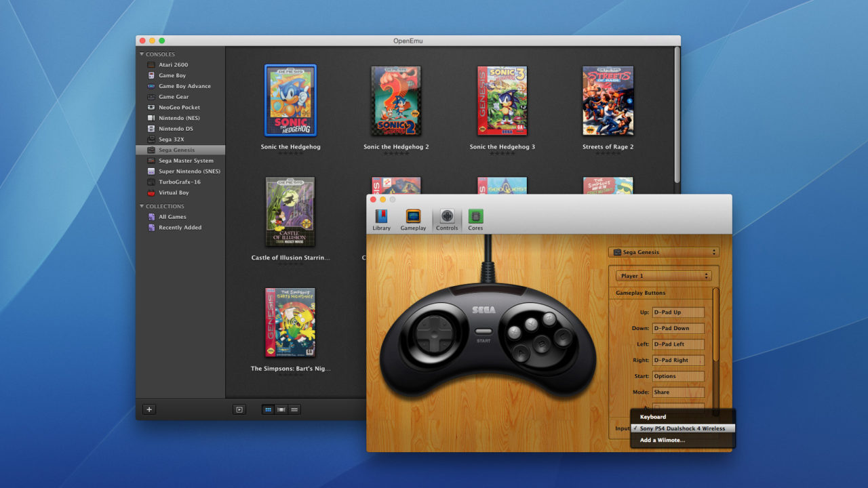
Task: Select Streets of Rage 2 cover
Action: point(608,101)
